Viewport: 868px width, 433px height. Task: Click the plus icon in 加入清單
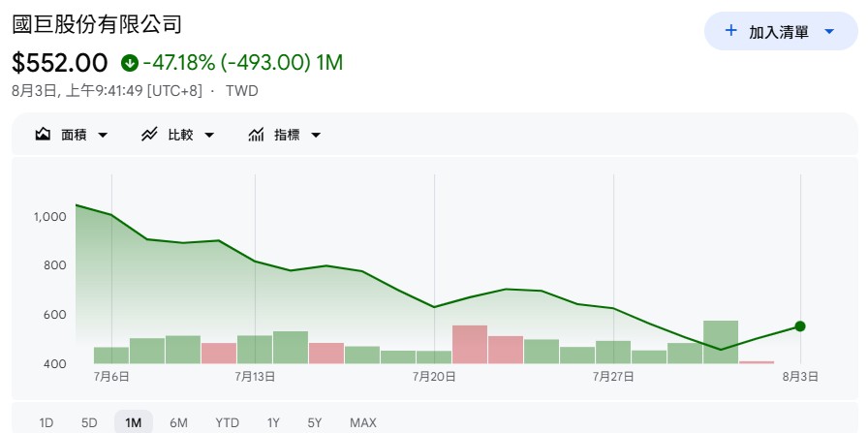[x=730, y=30]
